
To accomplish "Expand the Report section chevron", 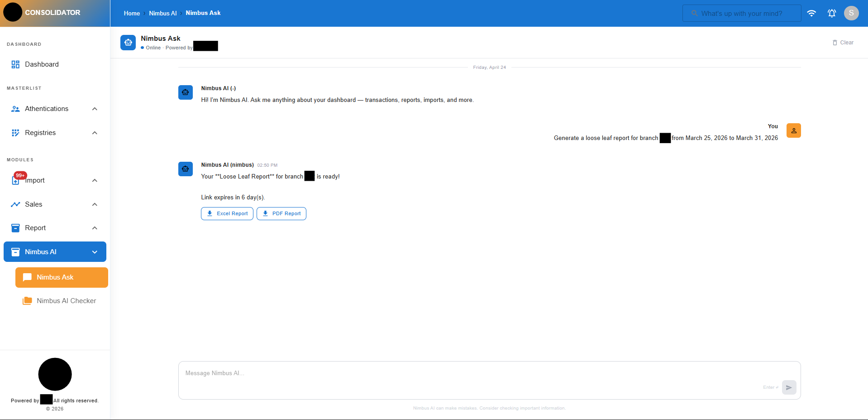I will pyautogui.click(x=95, y=227).
